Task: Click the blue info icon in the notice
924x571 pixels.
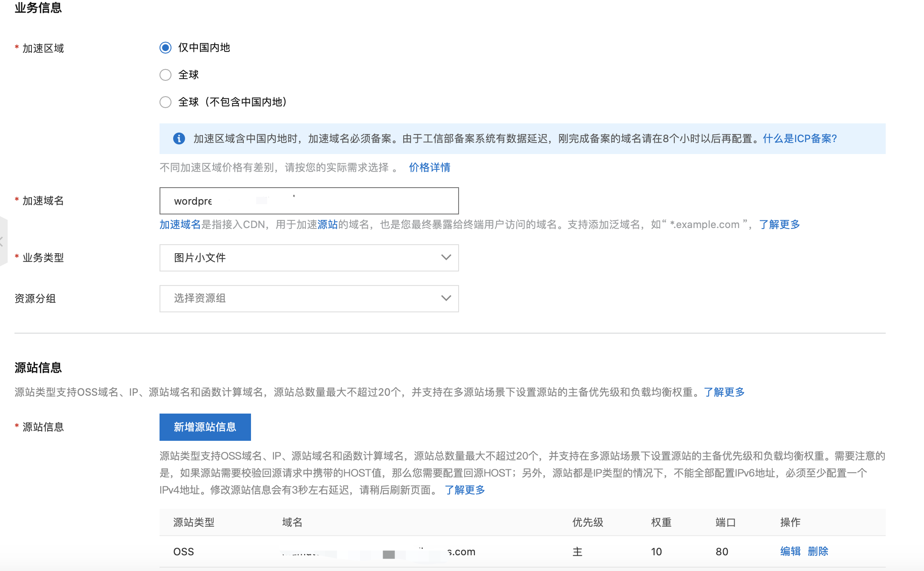Action: click(x=179, y=139)
